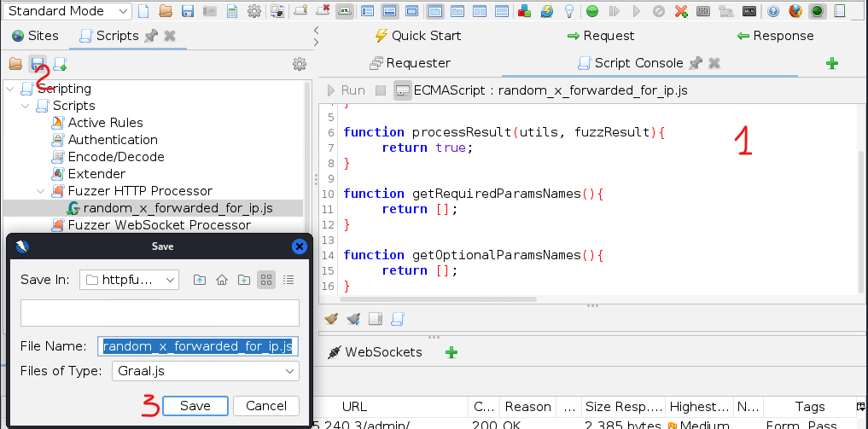Screen dimensions: 868x429
Task: Click the Save Script icon in Scripts panel
Action: click(x=38, y=64)
